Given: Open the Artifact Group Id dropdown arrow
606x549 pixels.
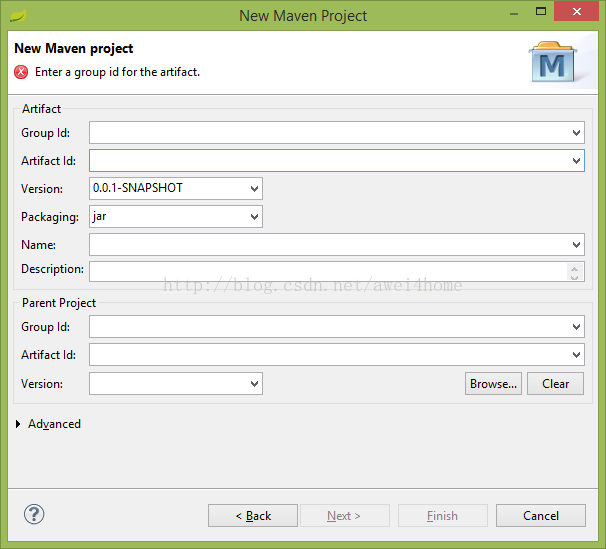Looking at the screenshot, I should pyautogui.click(x=576, y=133).
